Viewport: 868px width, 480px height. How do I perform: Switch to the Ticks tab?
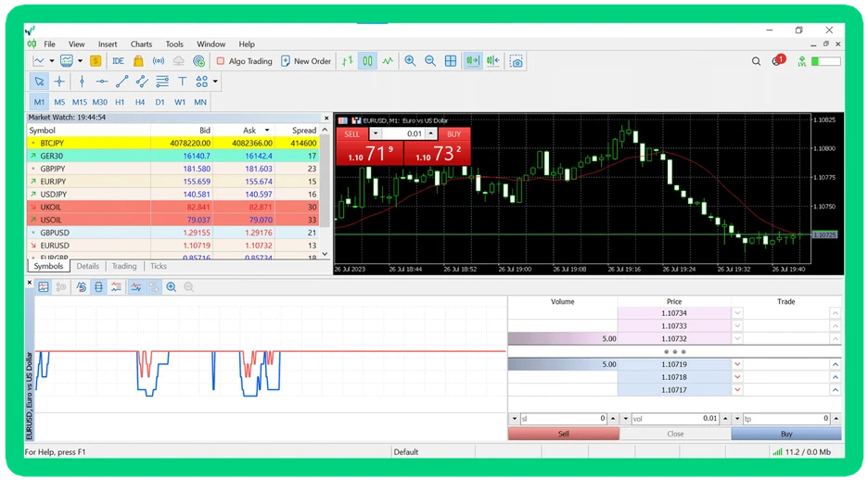coord(159,267)
